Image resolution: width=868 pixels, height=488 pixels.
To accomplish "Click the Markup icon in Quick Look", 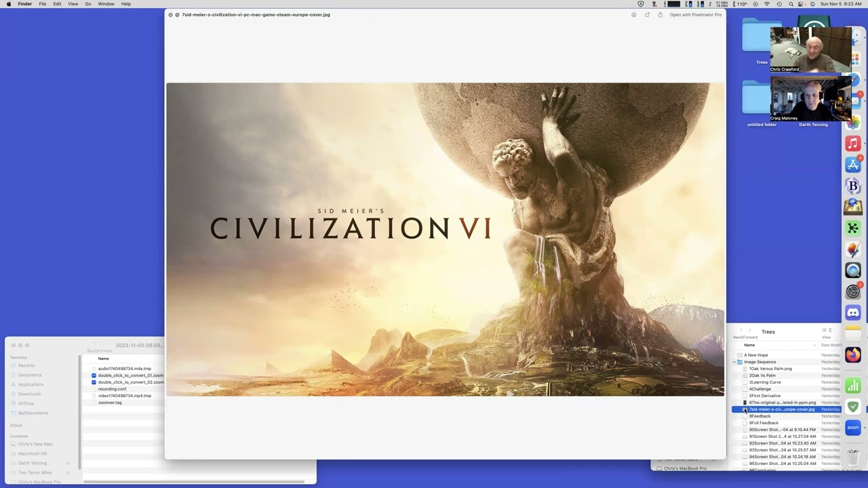I will [x=633, y=15].
